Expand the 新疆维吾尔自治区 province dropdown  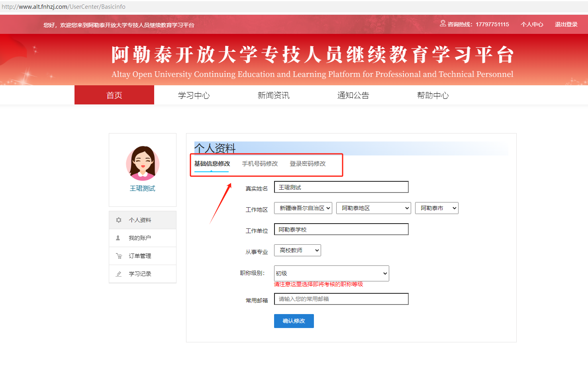[x=303, y=208]
